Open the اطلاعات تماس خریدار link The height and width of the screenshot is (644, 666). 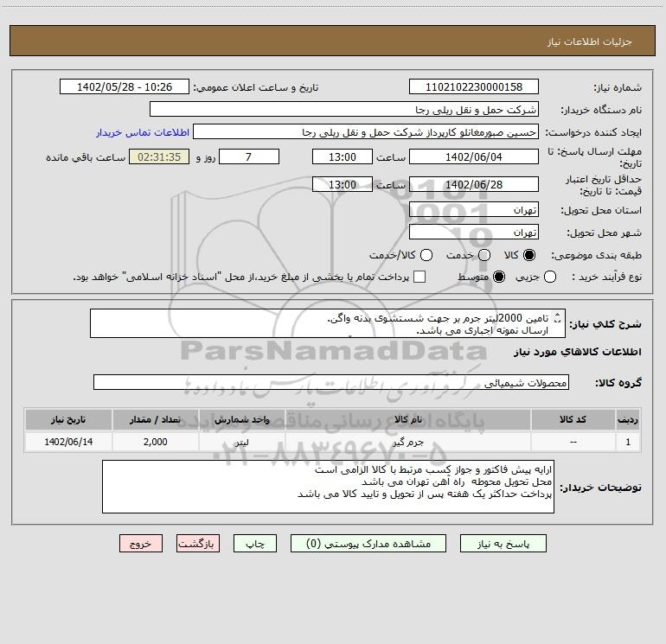tap(143, 132)
